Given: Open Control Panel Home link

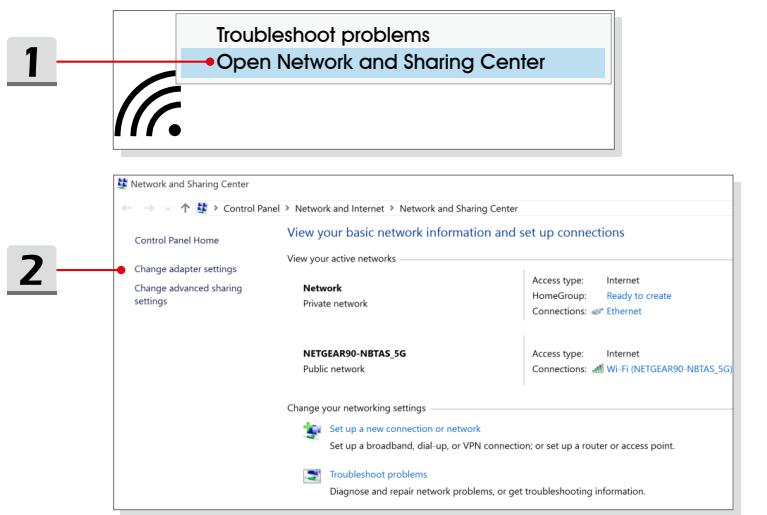Looking at the screenshot, I should point(177,240).
